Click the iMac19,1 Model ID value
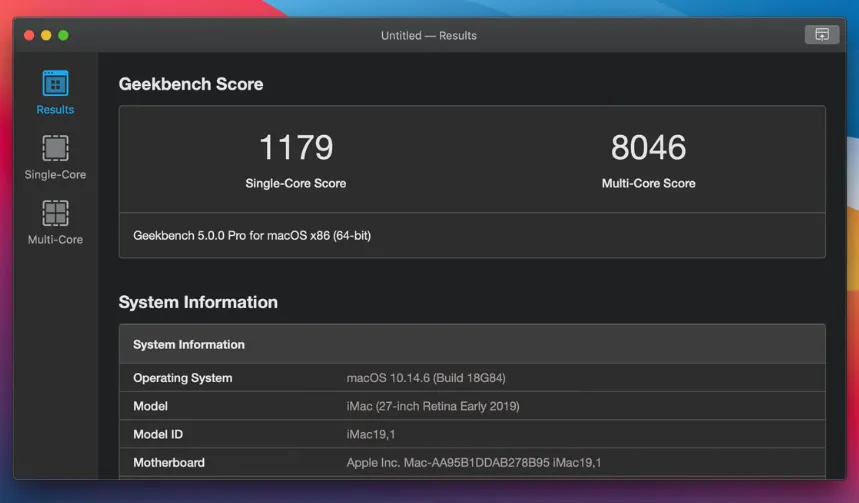The width and height of the screenshot is (859, 503). click(x=370, y=435)
